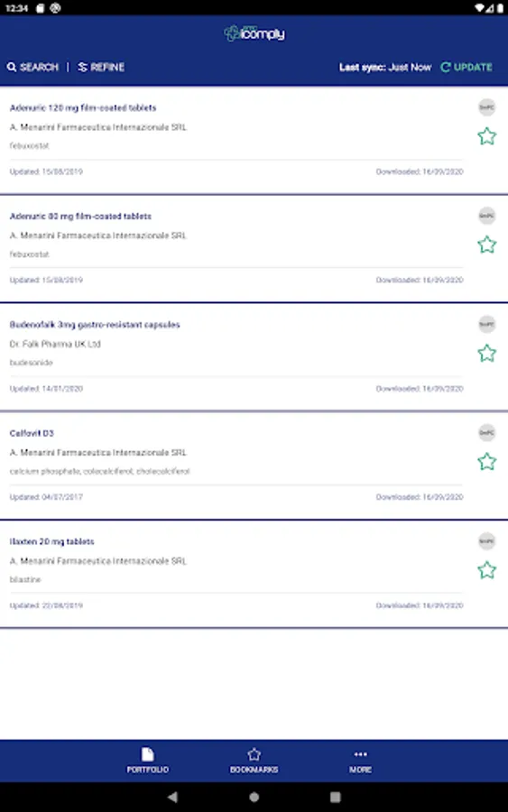The image size is (508, 812).
Task: Select SmPC badge for Budenofalk capsules
Action: pyautogui.click(x=486, y=324)
